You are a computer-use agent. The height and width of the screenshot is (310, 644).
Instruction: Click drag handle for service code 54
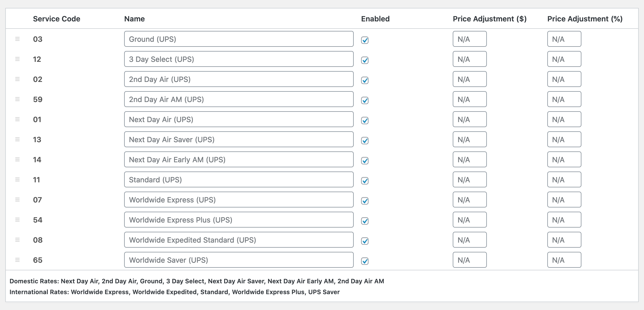click(17, 220)
